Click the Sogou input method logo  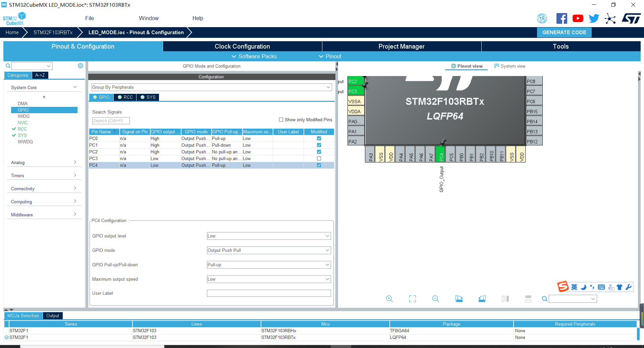563,287
